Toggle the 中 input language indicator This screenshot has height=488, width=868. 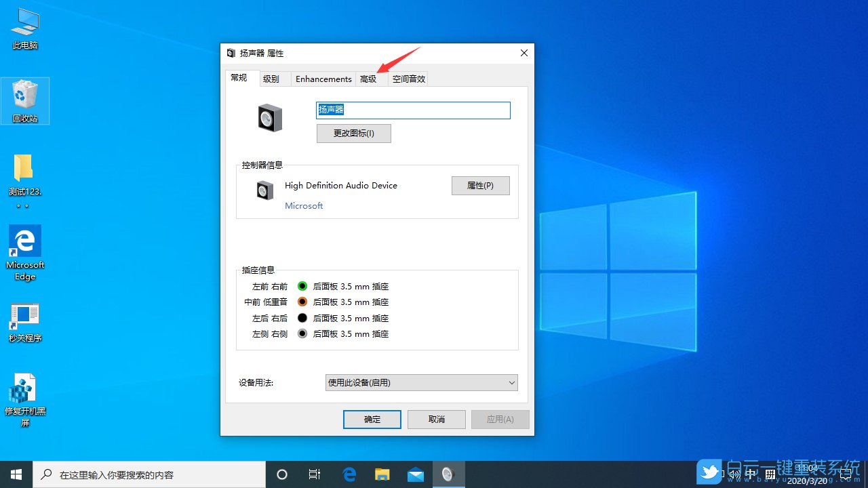(750, 473)
